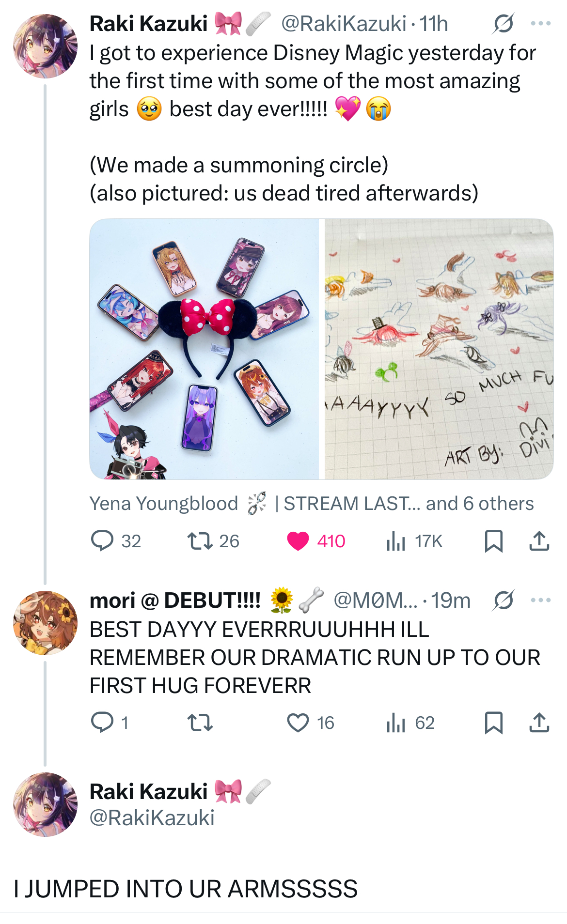567x924 pixels.
Task: Unlike the post with 410 likes
Action: tap(298, 541)
